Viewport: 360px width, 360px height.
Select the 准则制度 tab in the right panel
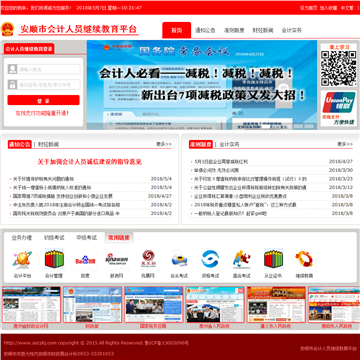pos(201,144)
